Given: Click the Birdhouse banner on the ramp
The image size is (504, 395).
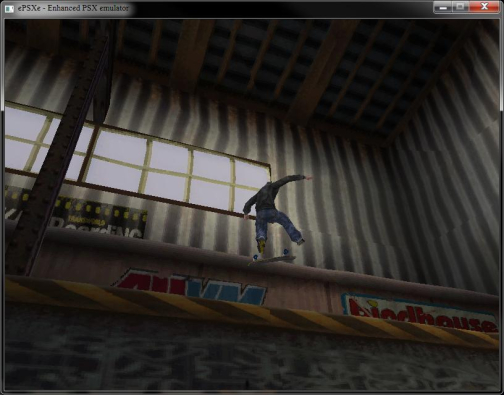Looking at the screenshot, I should pos(421,312).
